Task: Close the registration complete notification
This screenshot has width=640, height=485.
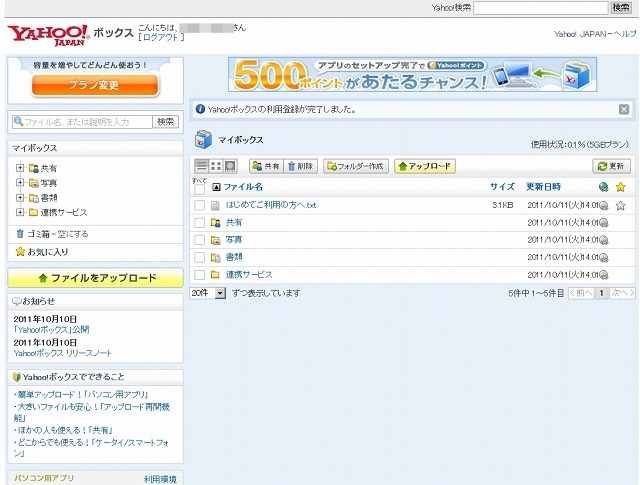Action: [624, 109]
